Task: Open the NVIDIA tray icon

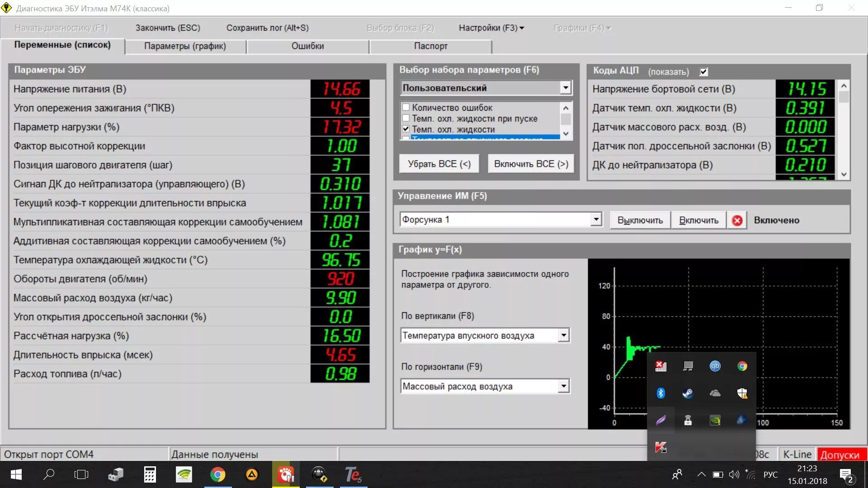Action: pyautogui.click(x=715, y=420)
